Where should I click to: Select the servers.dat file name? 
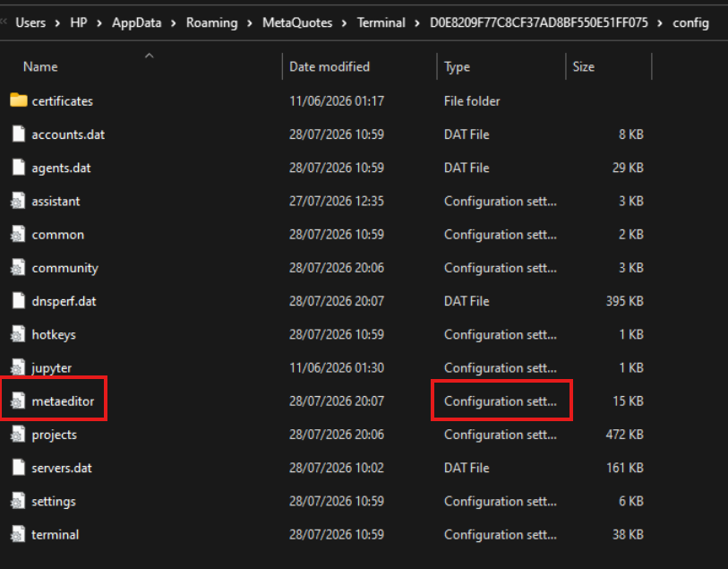(62, 468)
